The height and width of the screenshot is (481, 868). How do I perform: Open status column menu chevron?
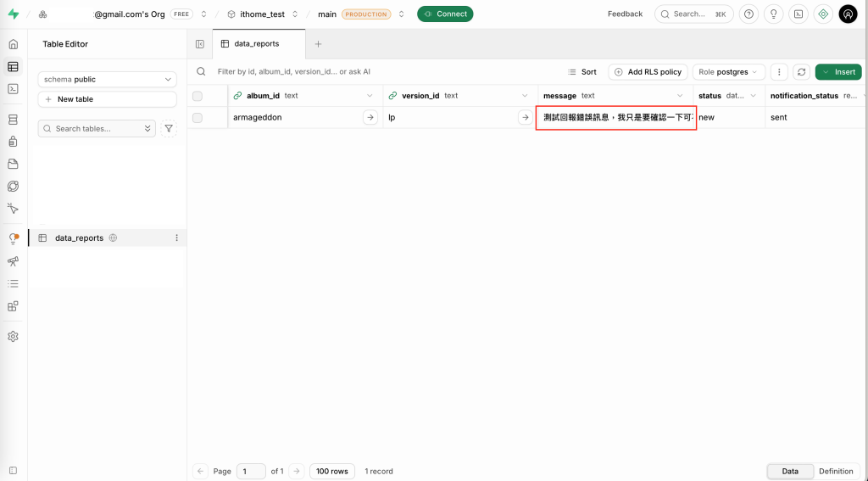[x=754, y=96]
